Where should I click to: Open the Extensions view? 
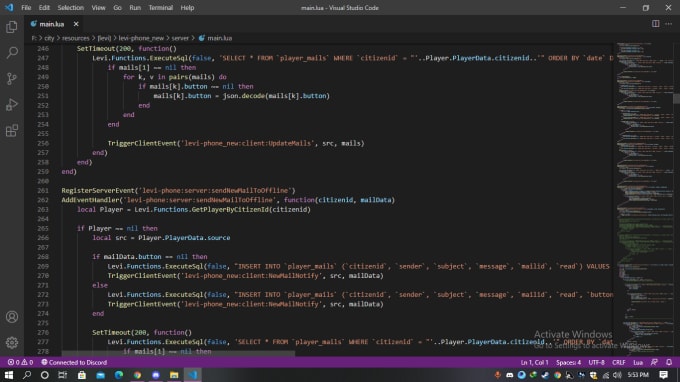coord(12,131)
